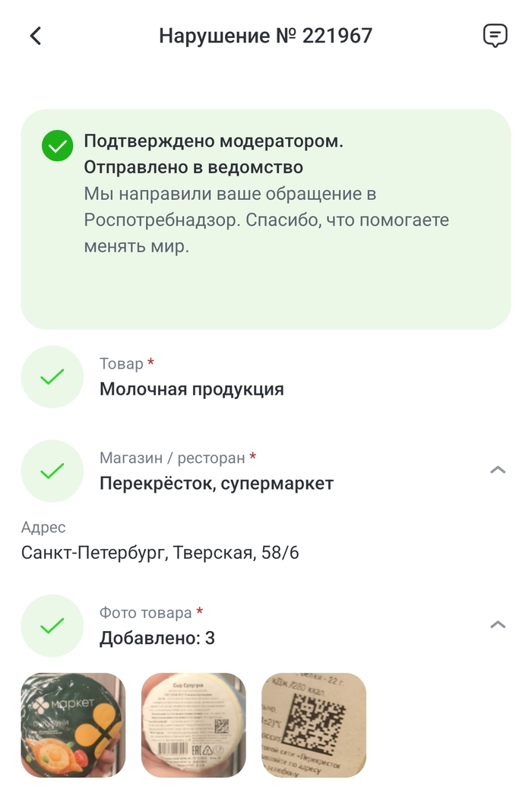Click the Адрес field label
532x799 pixels.
point(43,528)
